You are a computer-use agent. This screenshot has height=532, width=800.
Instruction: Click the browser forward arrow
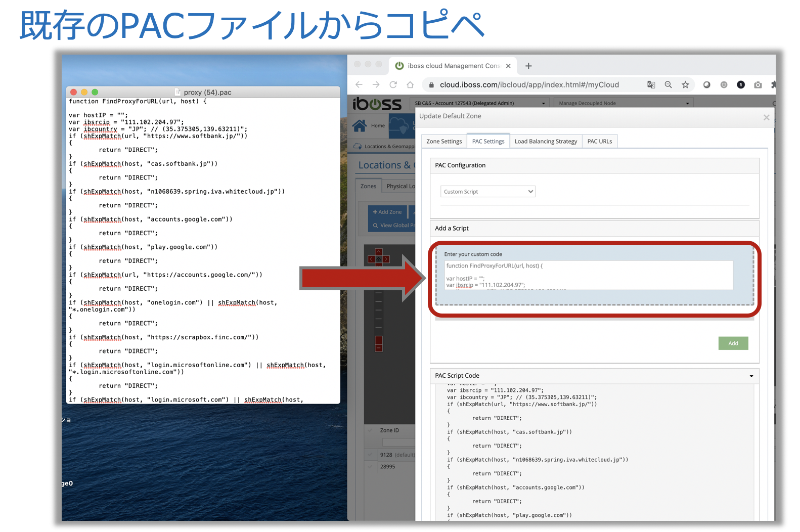(376, 84)
